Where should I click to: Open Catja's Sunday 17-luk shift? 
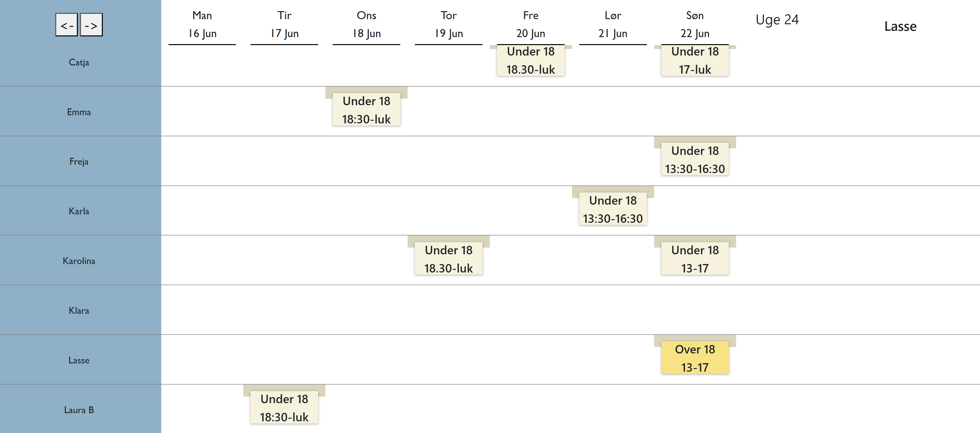[695, 61]
